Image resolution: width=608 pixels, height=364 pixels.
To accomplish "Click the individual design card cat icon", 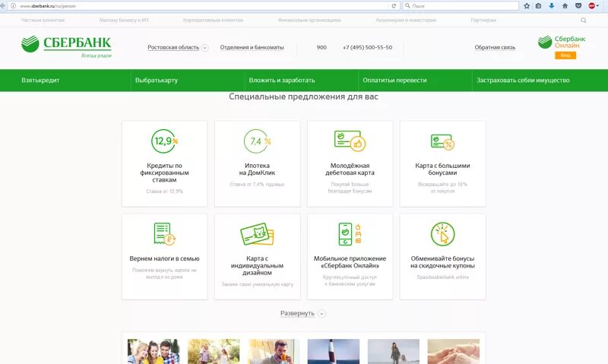I will [257, 234].
